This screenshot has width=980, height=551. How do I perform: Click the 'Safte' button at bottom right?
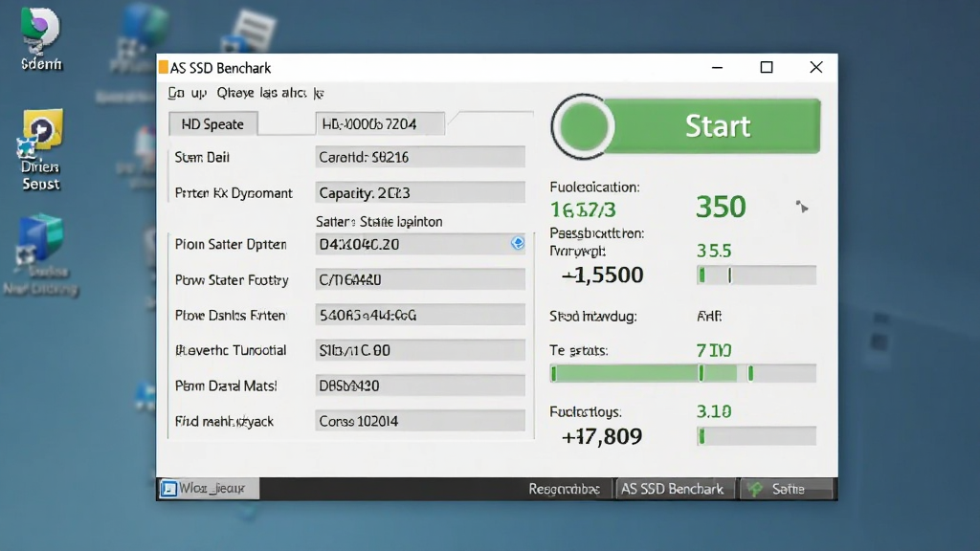pyautogui.click(x=787, y=489)
